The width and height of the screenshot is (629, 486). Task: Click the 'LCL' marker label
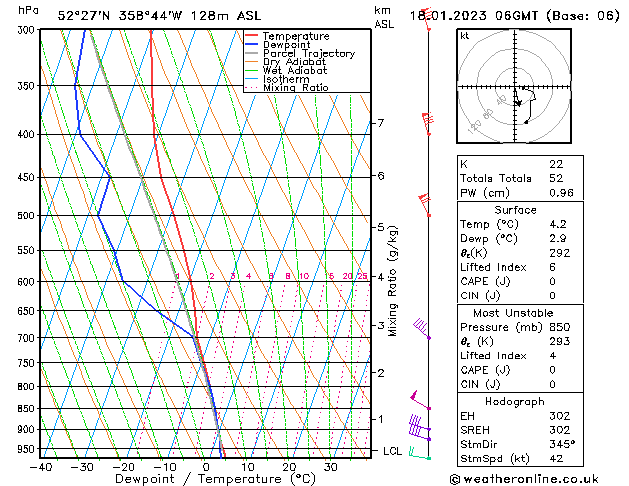392,451
